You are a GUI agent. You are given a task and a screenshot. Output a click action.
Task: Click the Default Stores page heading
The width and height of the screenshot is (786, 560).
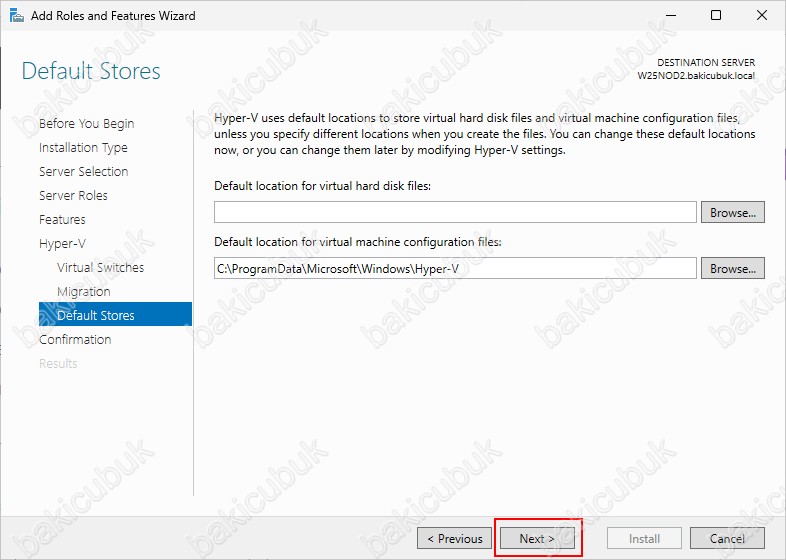pos(91,71)
